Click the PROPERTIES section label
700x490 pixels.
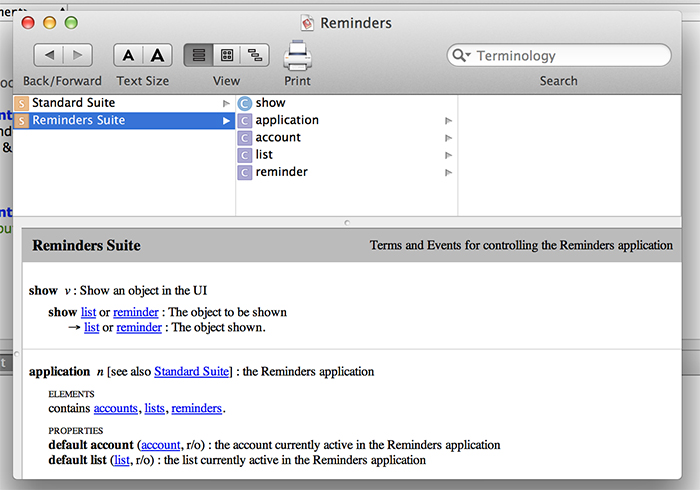[75, 431]
